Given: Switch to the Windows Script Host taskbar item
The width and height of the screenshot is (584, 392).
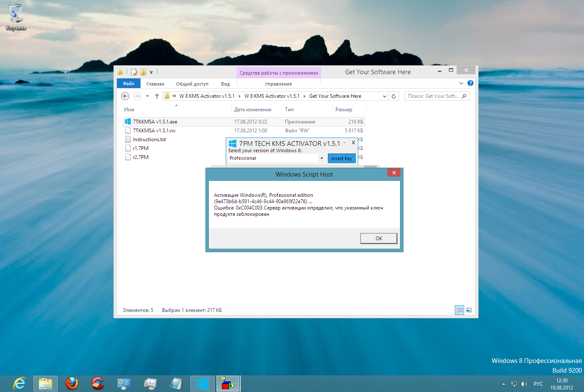Looking at the screenshot, I should pos(228,384).
